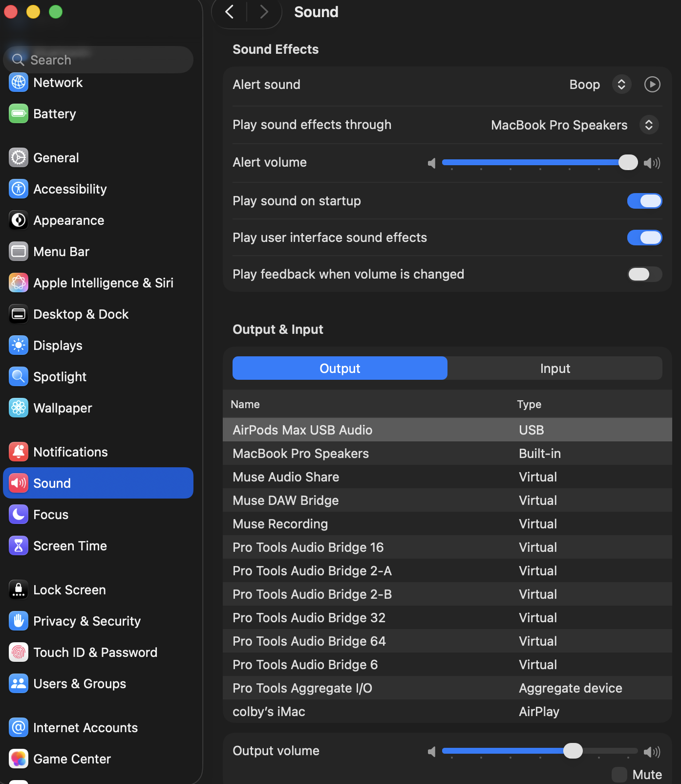Click the Appearance icon
Viewport: 681px width, 784px height.
[x=19, y=220]
